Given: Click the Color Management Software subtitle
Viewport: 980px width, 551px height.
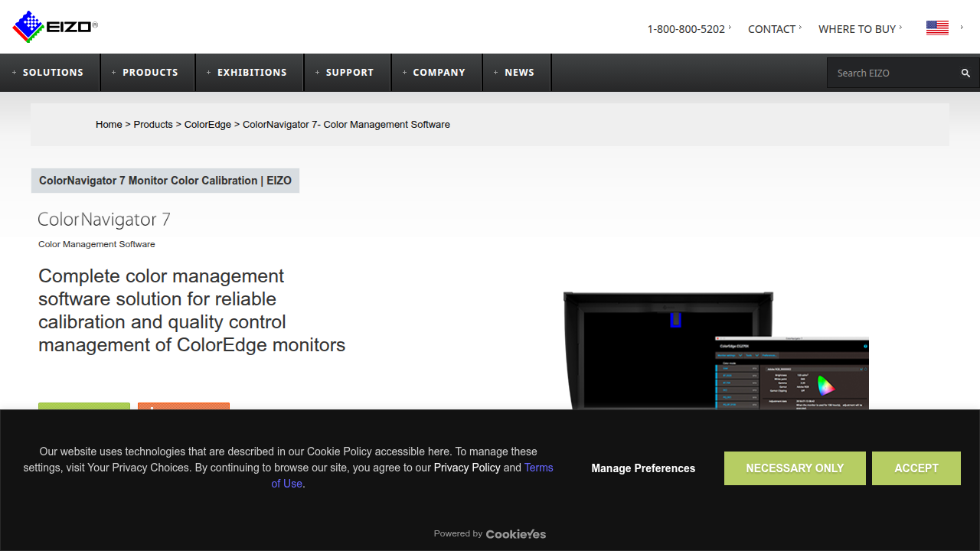Looking at the screenshot, I should [96, 244].
